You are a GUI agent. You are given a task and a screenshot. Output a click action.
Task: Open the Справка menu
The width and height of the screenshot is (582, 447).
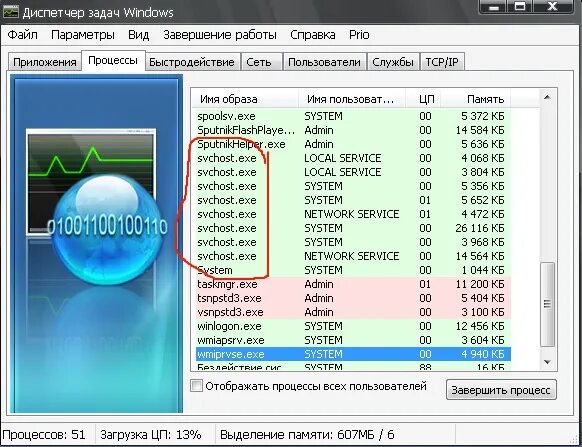pyautogui.click(x=313, y=35)
